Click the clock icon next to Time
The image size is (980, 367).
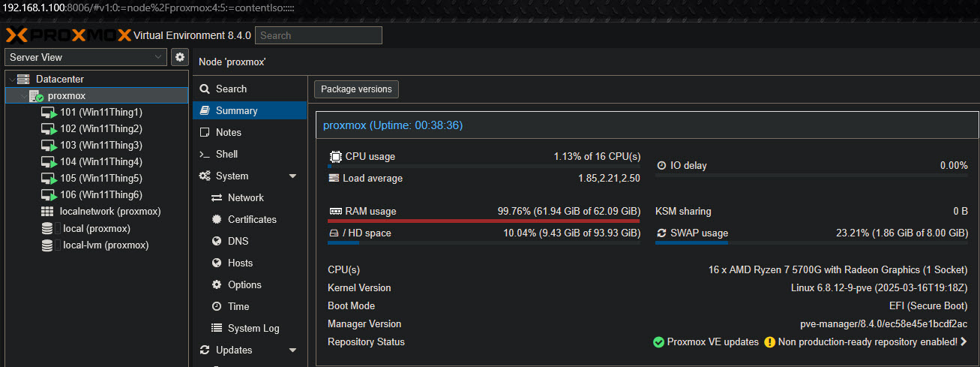click(x=217, y=306)
